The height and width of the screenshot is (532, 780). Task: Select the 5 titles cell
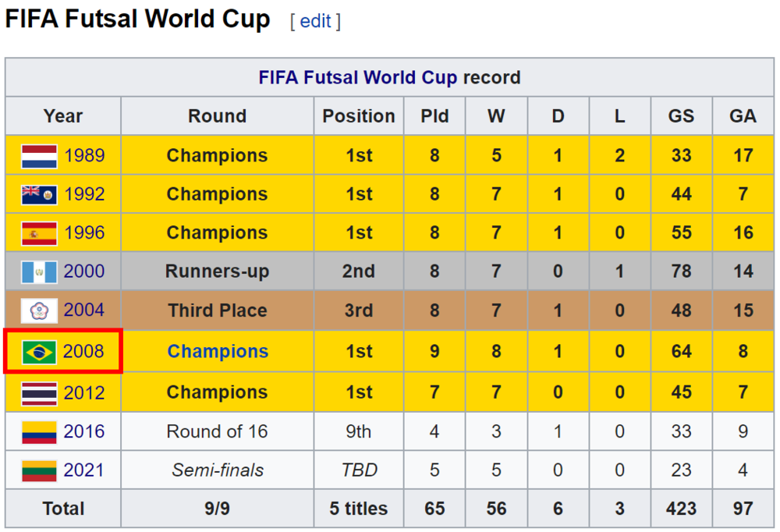(359, 509)
